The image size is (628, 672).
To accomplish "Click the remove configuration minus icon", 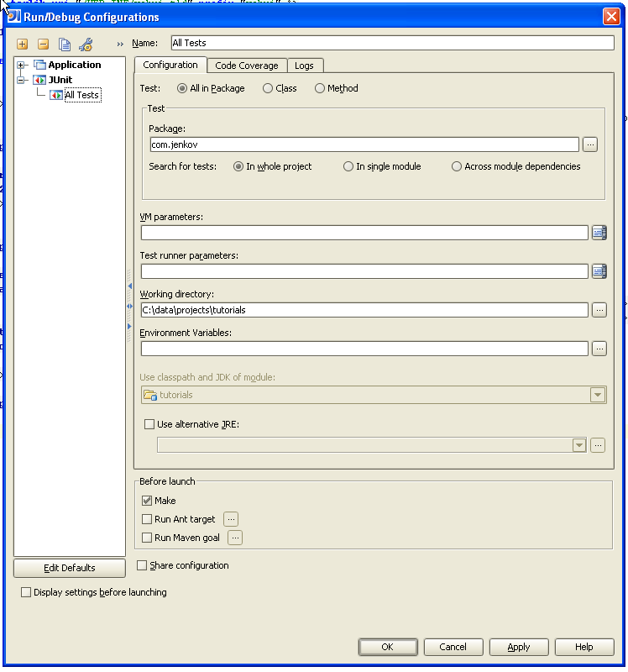I will [x=43, y=45].
